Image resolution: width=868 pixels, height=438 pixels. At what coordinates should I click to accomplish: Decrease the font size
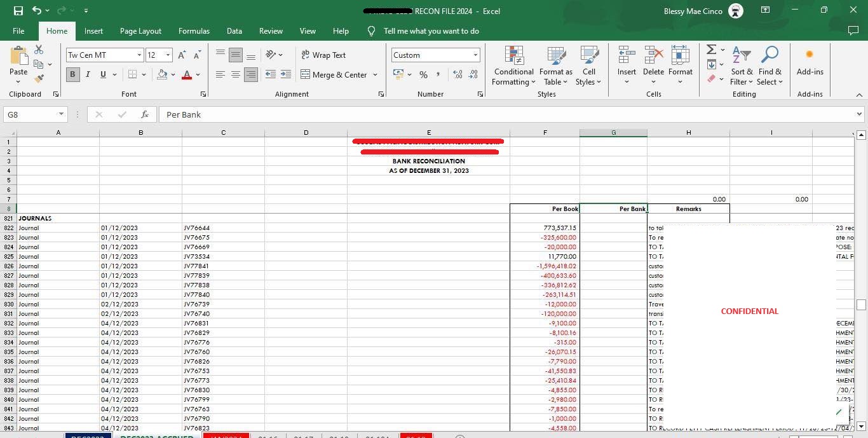[197, 55]
